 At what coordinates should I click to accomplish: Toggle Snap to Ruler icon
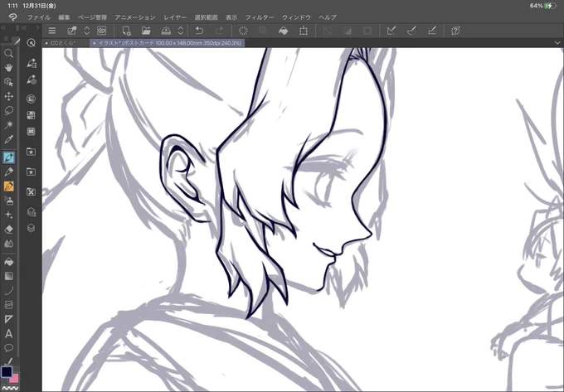point(391,31)
